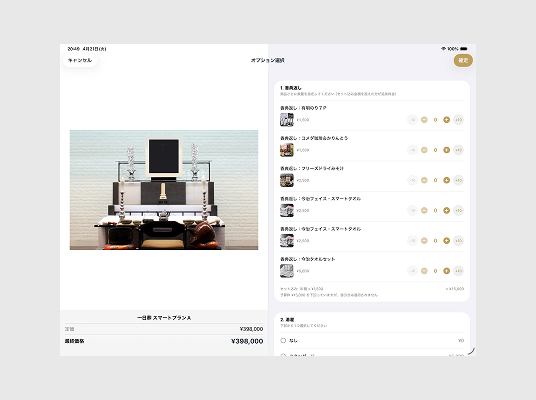The height and width of the screenshot is (400, 536).
Task: Decrease quantity of フリーズドライみそ汁 by one
Action: (424, 180)
